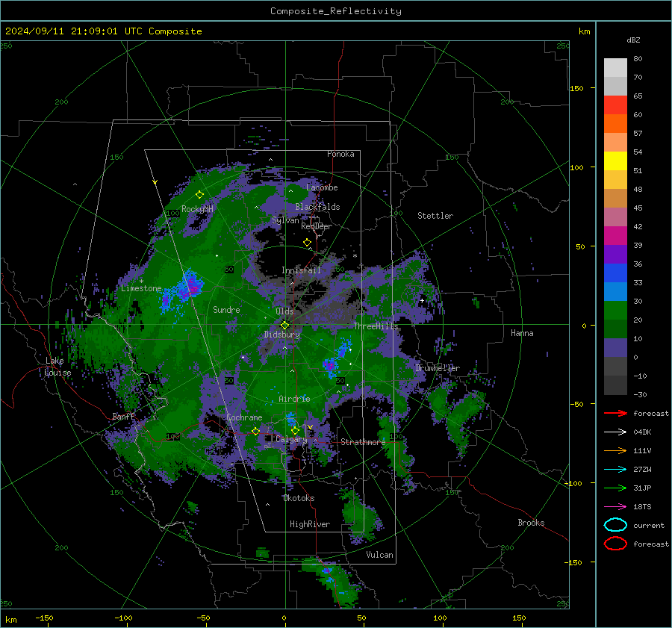The height and width of the screenshot is (628, 672).
Task: Click the Limestone label
Action: click(141, 288)
